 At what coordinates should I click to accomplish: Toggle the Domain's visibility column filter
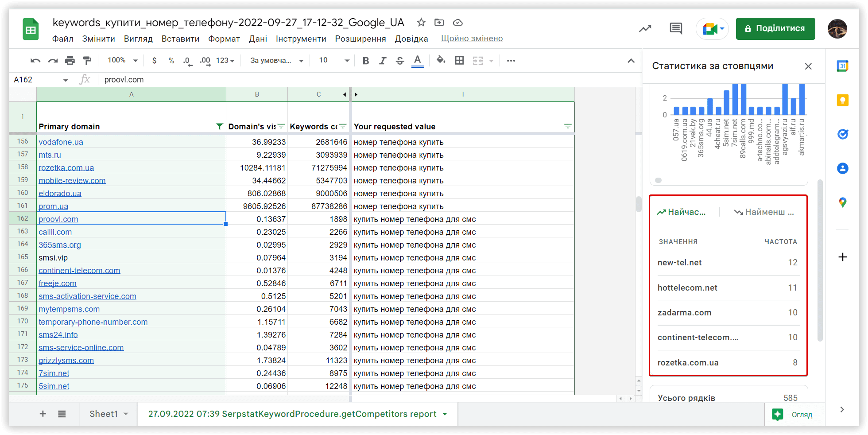[x=281, y=126]
